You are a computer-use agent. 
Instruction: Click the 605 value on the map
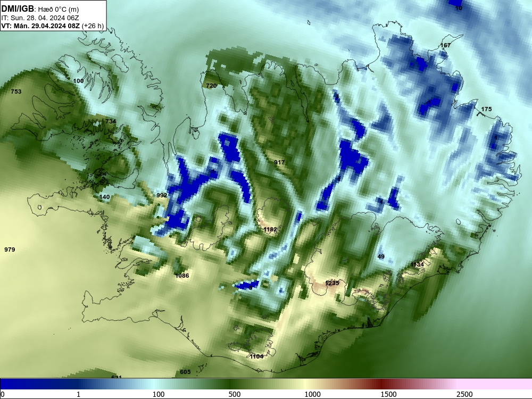point(185,372)
